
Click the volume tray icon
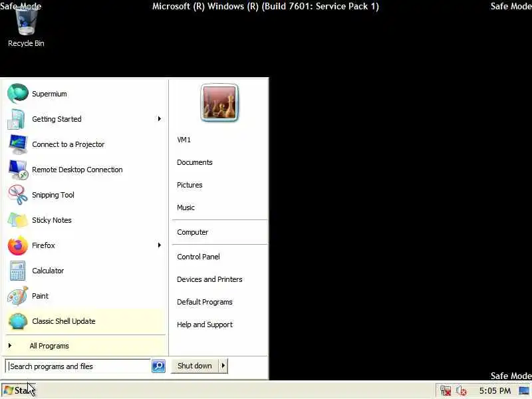462,390
